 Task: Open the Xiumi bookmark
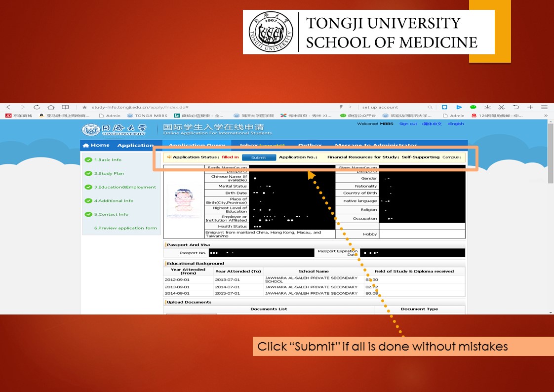pos(306,116)
